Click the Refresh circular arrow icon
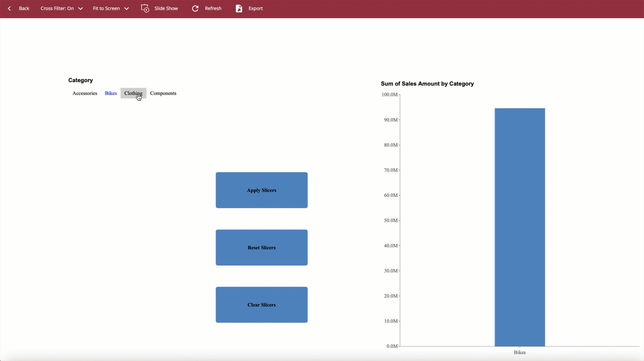This screenshot has width=644, height=361. click(x=195, y=9)
